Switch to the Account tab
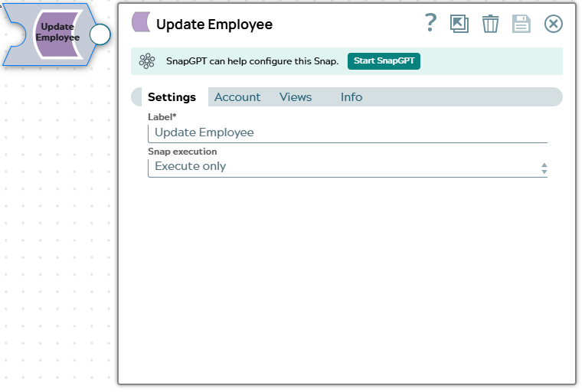The height and width of the screenshot is (392, 585). pyautogui.click(x=237, y=97)
